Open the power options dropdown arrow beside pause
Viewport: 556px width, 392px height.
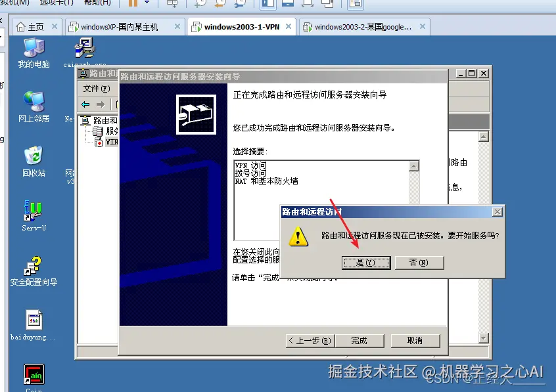coord(147,3)
